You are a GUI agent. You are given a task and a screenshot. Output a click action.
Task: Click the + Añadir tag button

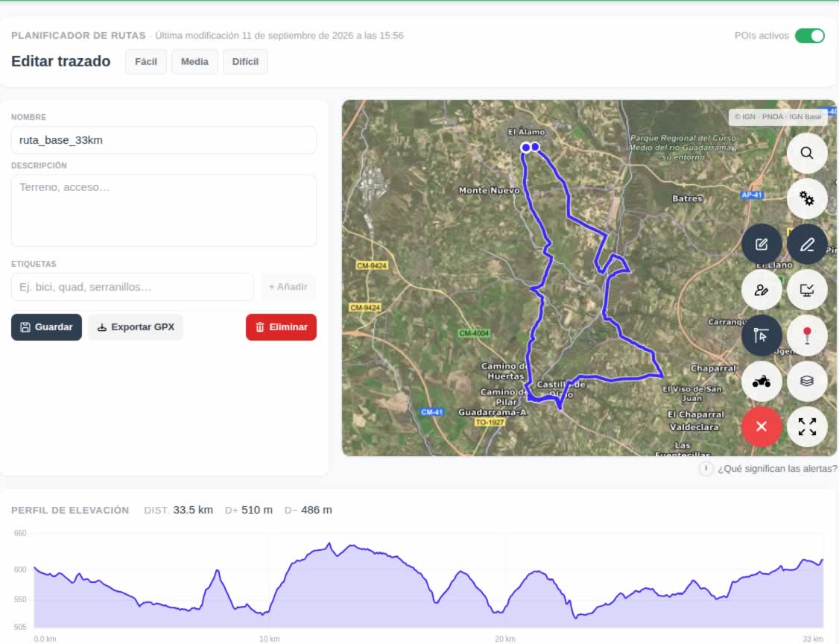pyautogui.click(x=288, y=287)
